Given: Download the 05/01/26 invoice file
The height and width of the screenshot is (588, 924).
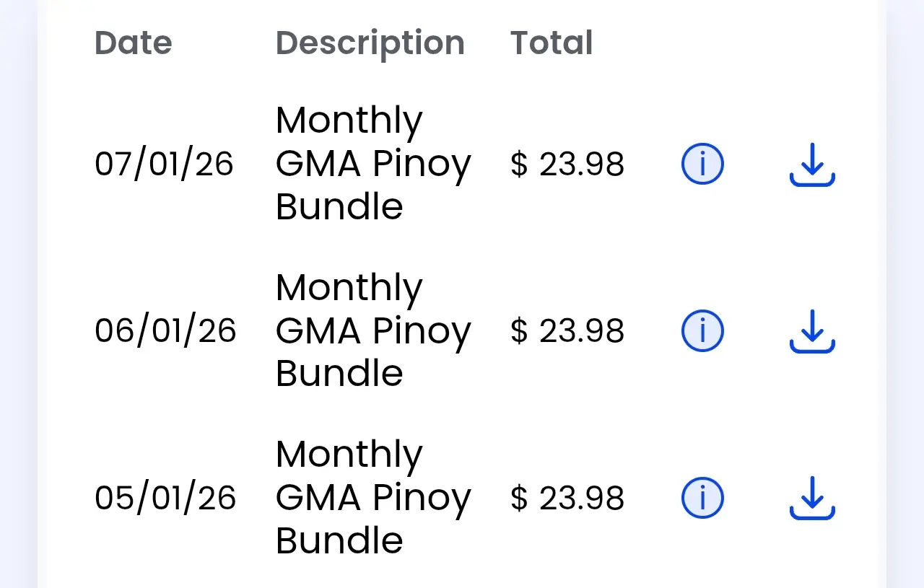Looking at the screenshot, I should tap(812, 498).
